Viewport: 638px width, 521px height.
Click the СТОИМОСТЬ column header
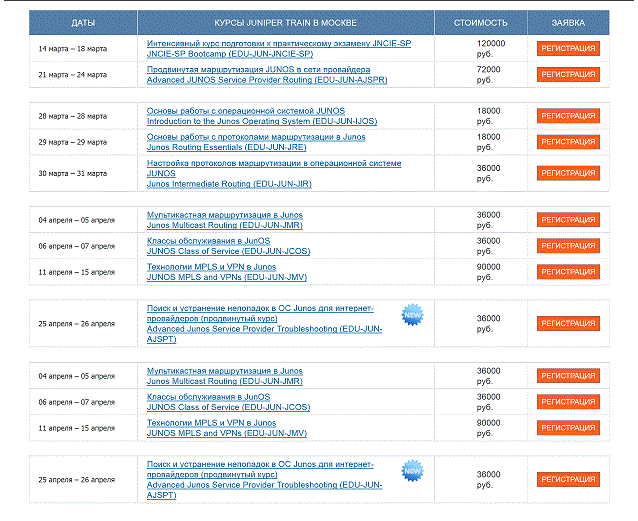[481, 23]
